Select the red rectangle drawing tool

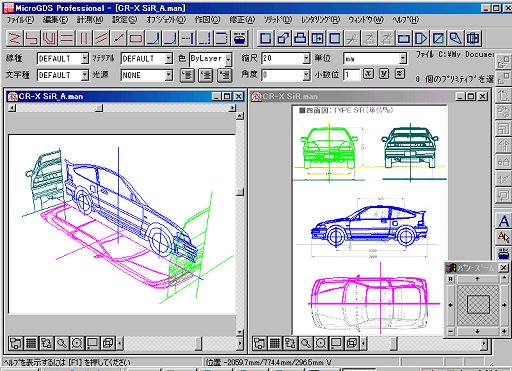click(x=135, y=38)
